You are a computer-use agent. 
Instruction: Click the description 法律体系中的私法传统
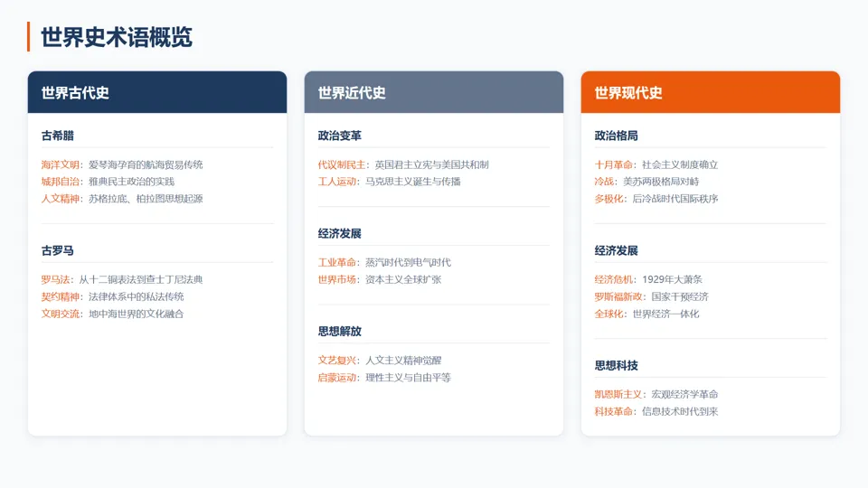tap(137, 296)
